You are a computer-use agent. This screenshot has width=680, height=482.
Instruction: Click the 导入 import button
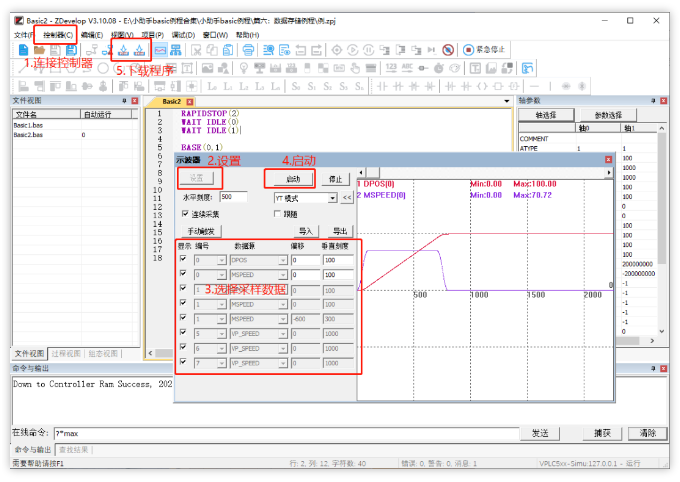306,231
